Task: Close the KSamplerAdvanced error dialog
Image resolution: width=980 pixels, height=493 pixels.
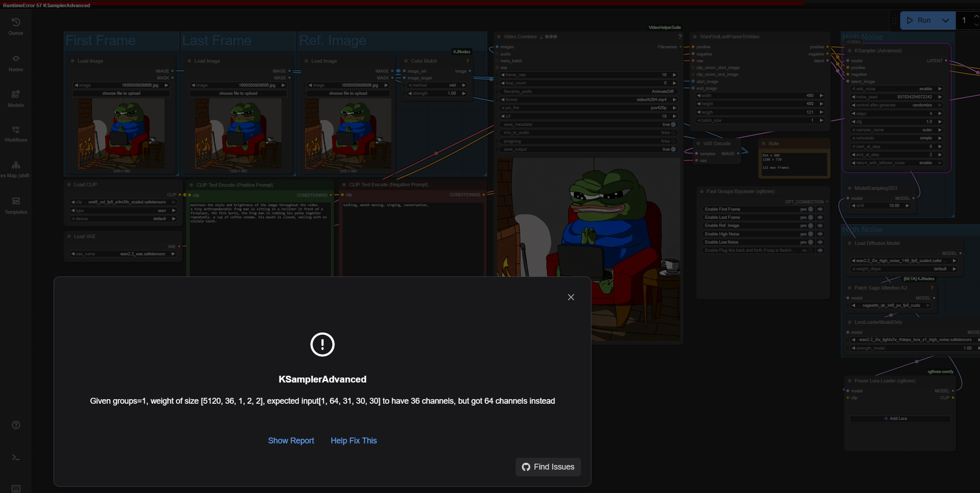Action: click(571, 297)
